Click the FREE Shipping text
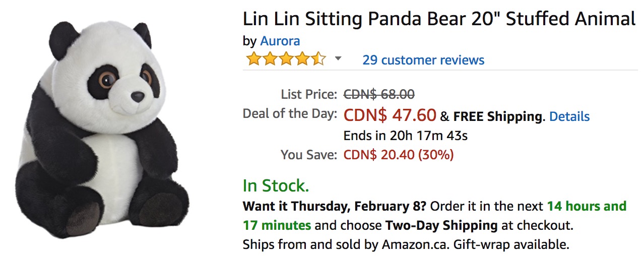This screenshot has height=256, width=644. [498, 117]
